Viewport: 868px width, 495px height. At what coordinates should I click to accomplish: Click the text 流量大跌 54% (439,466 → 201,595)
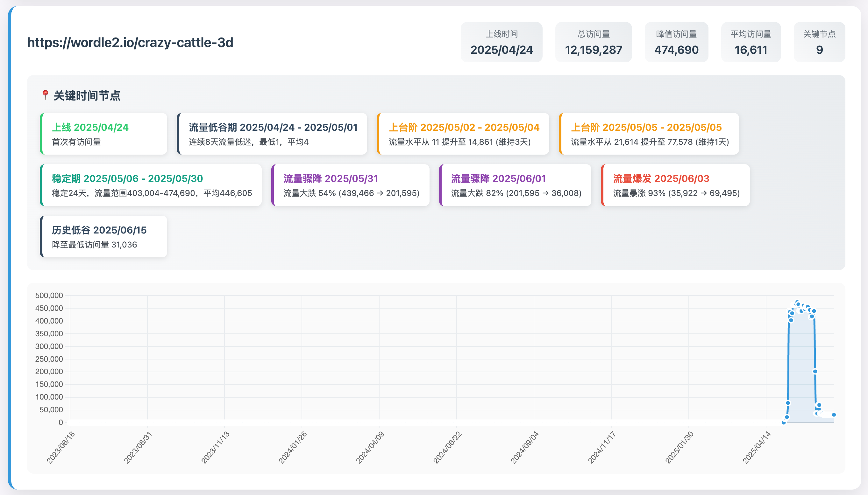(352, 193)
